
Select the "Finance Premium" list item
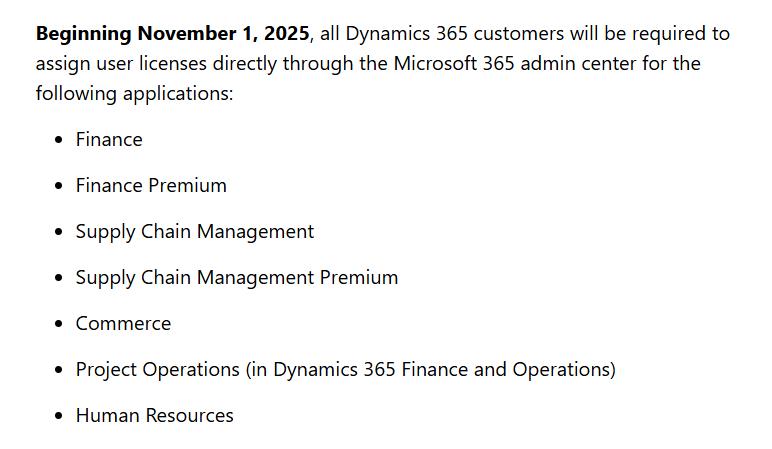tap(151, 186)
